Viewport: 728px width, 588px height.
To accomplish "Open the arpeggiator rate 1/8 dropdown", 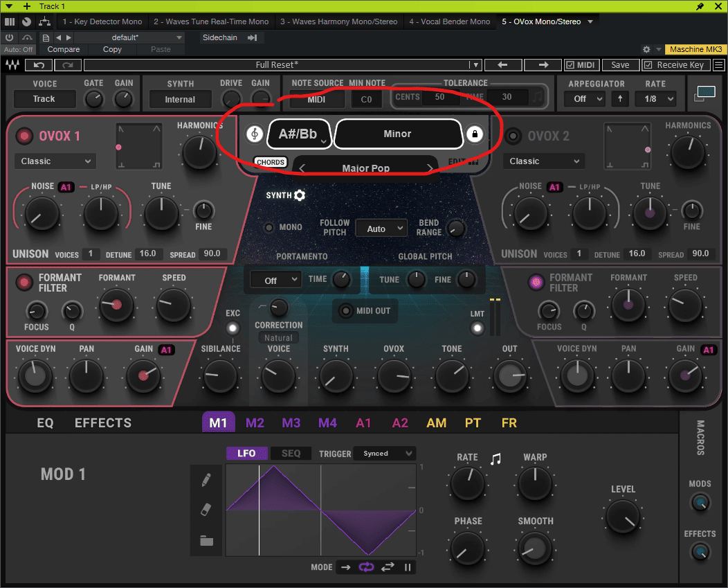I will point(655,98).
